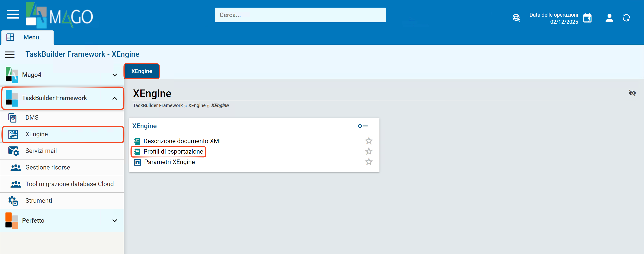
Task: Select the XEngine tab button
Action: [x=142, y=71]
